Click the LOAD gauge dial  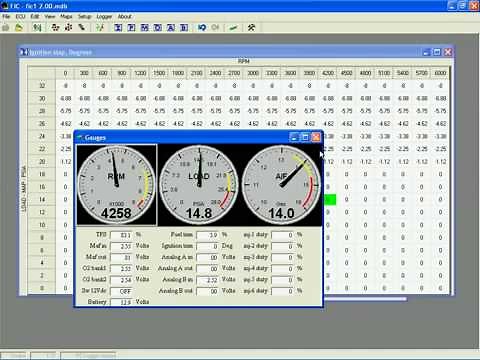[199, 185]
